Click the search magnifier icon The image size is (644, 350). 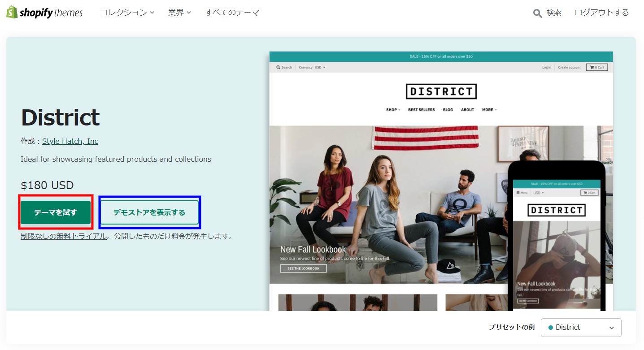coord(537,13)
